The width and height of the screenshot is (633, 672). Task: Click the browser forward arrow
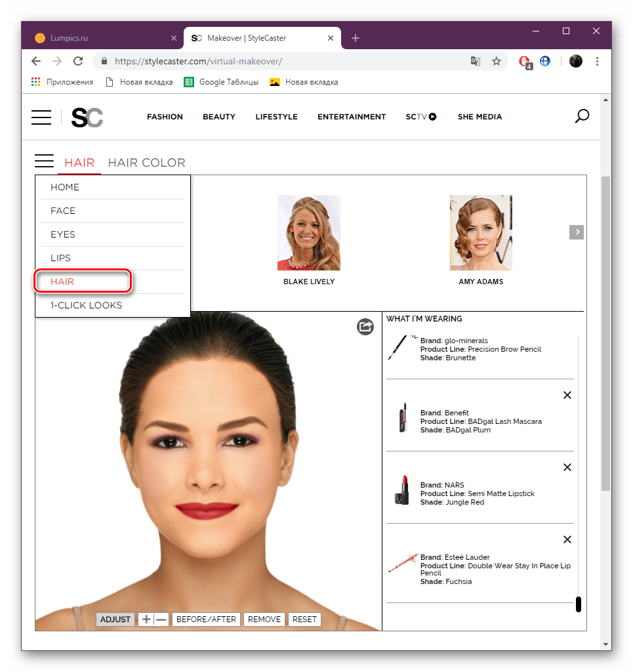[57, 61]
